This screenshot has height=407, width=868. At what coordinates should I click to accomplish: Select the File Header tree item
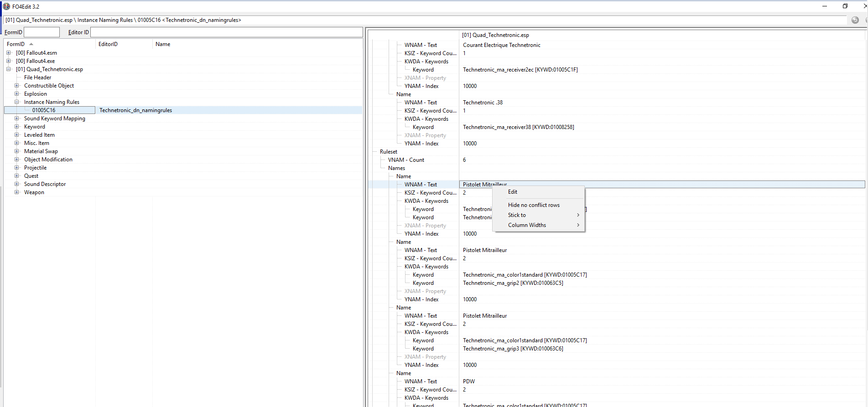click(x=37, y=77)
